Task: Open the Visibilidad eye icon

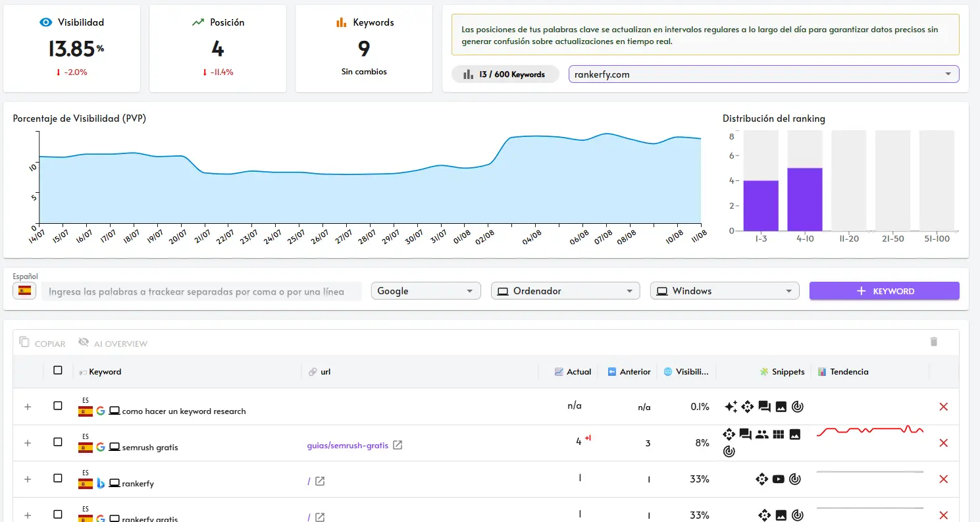Action: pos(45,22)
